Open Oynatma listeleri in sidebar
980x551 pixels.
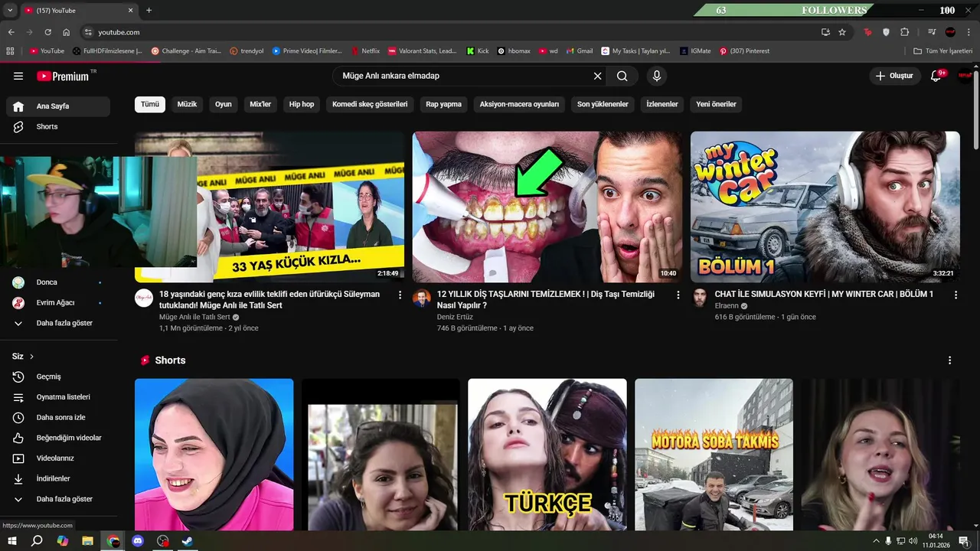(x=59, y=397)
